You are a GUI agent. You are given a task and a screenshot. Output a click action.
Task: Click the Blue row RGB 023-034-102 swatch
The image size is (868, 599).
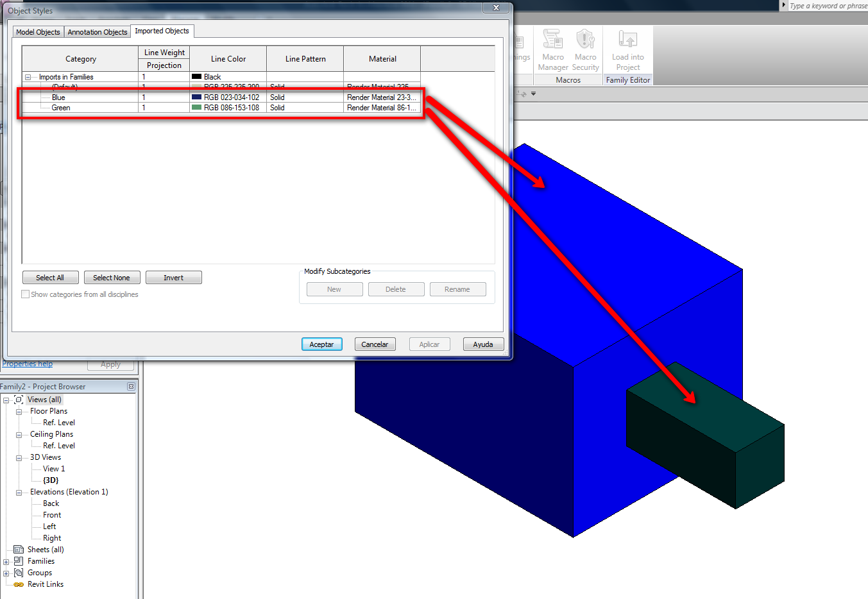tap(197, 97)
